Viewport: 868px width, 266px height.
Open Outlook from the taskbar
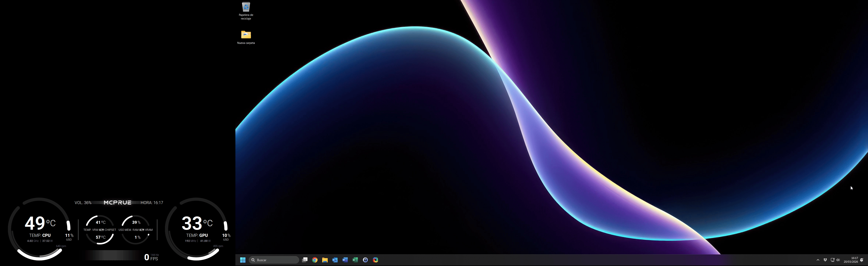point(335,260)
